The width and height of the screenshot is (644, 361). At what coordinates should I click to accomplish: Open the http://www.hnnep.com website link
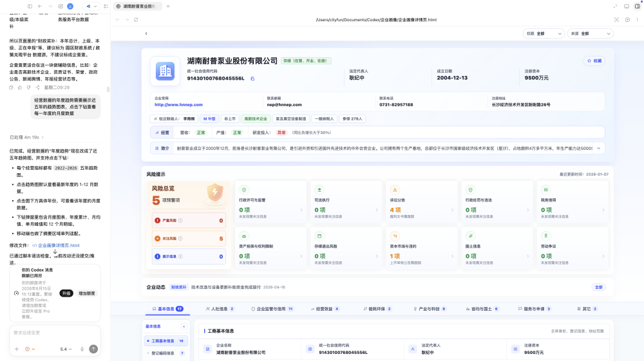pyautogui.click(x=178, y=105)
